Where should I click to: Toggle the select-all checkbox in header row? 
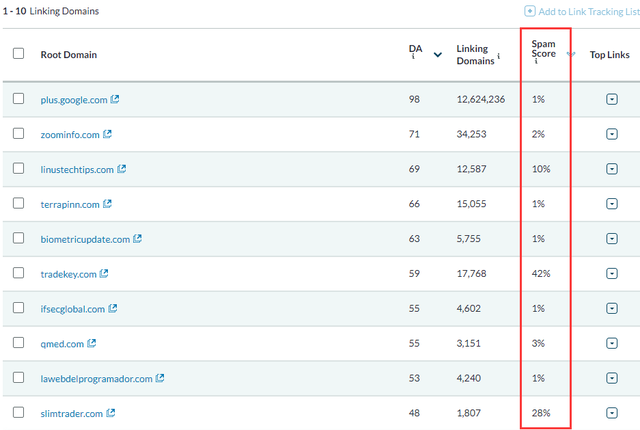18,53
